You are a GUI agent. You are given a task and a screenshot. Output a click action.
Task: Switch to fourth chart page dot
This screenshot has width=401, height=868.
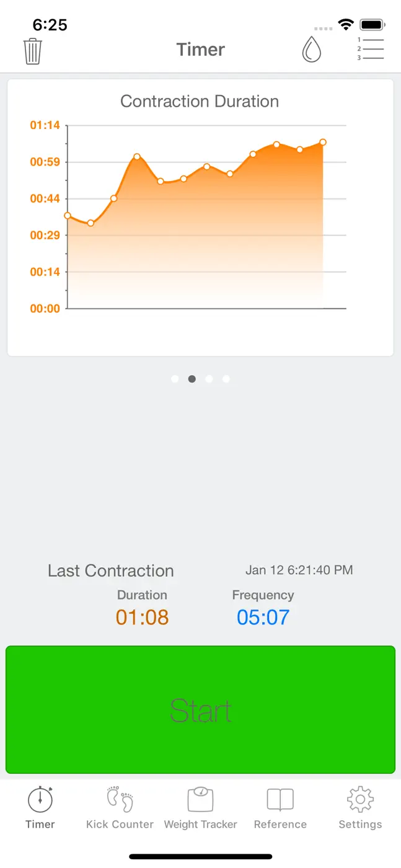226,379
